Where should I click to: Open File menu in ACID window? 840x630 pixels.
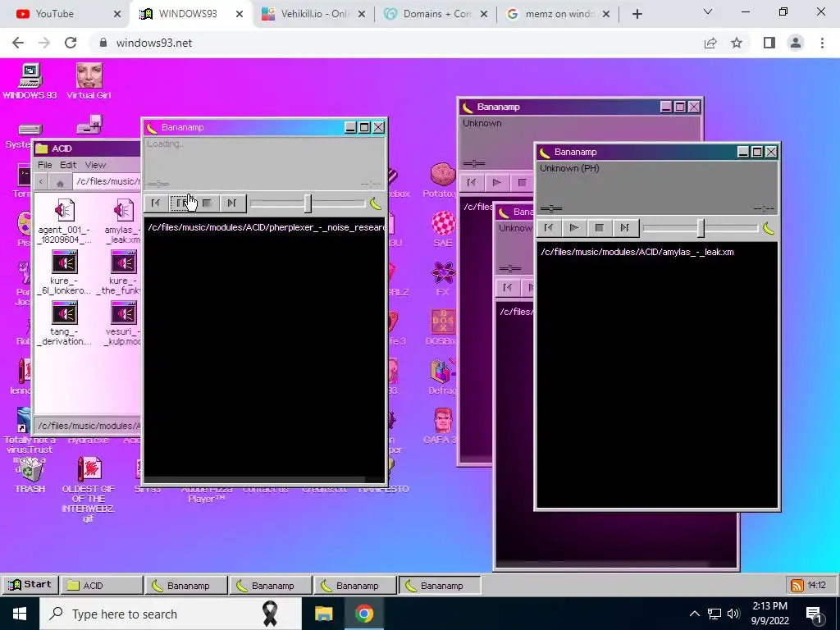tap(44, 165)
